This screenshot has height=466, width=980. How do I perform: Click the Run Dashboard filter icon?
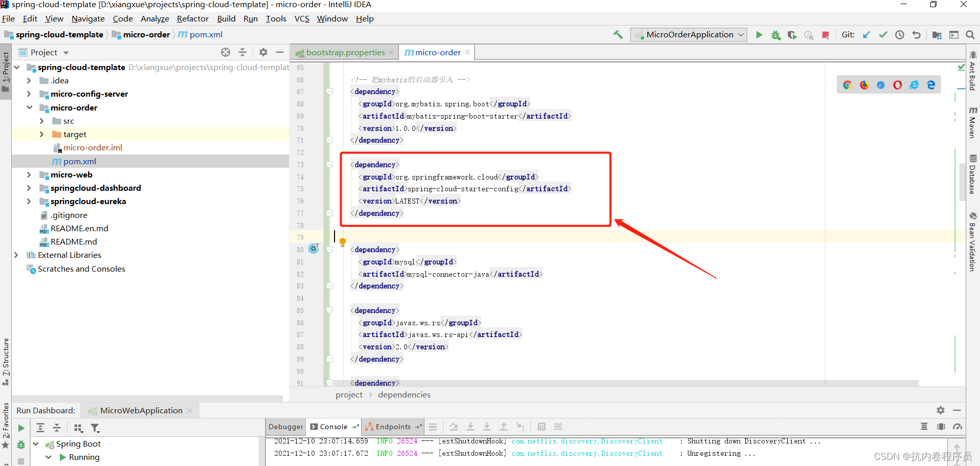[x=95, y=428]
